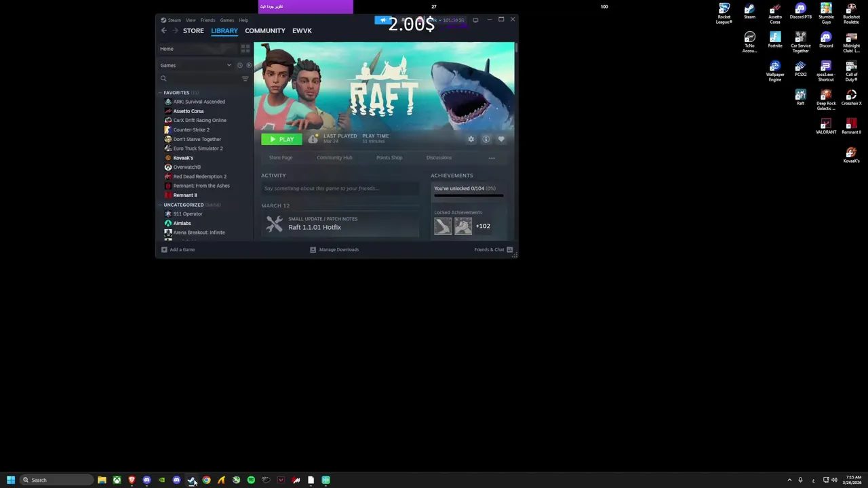Select Wallpaper Engine desktop icon

(x=775, y=71)
